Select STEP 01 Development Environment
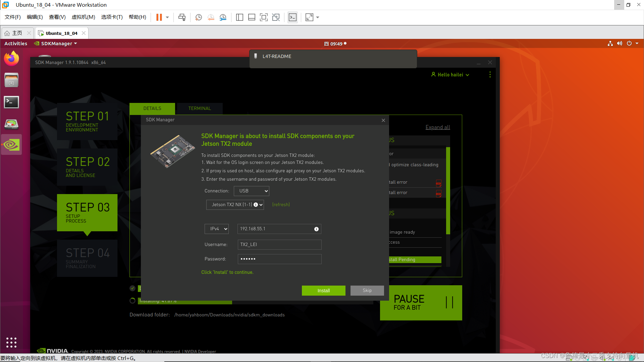This screenshot has width=644, height=362. coord(87,121)
